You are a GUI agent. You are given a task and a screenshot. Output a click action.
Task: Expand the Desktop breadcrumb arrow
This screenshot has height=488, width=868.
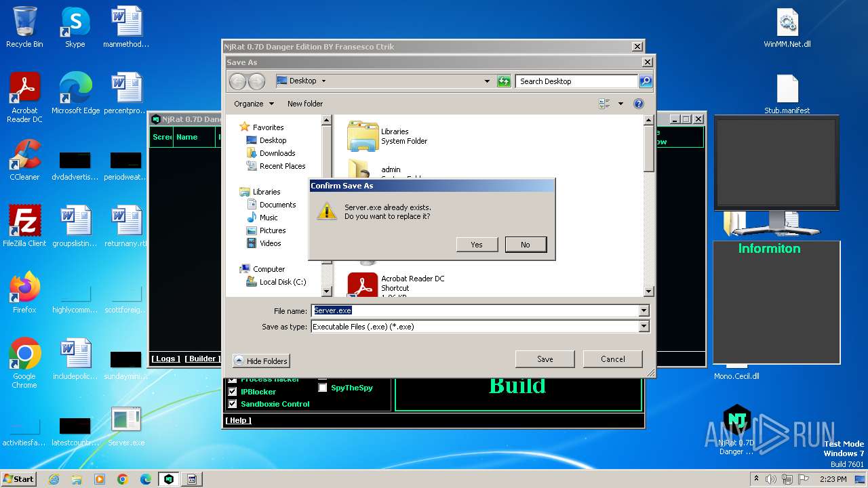[323, 81]
